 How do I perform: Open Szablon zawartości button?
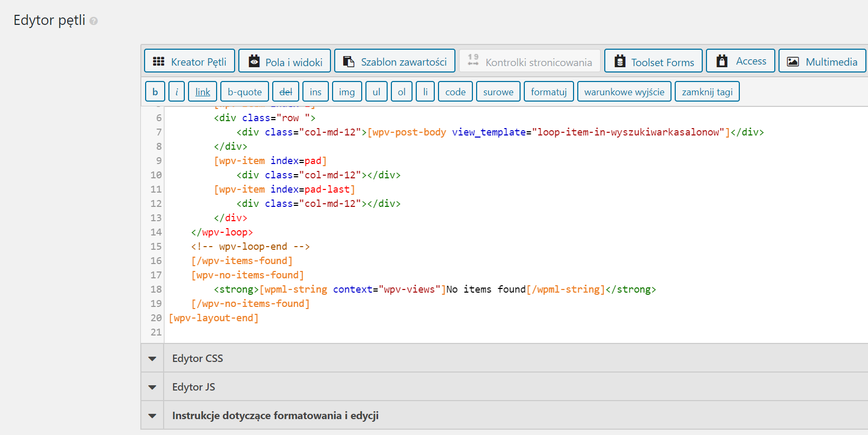tap(395, 61)
